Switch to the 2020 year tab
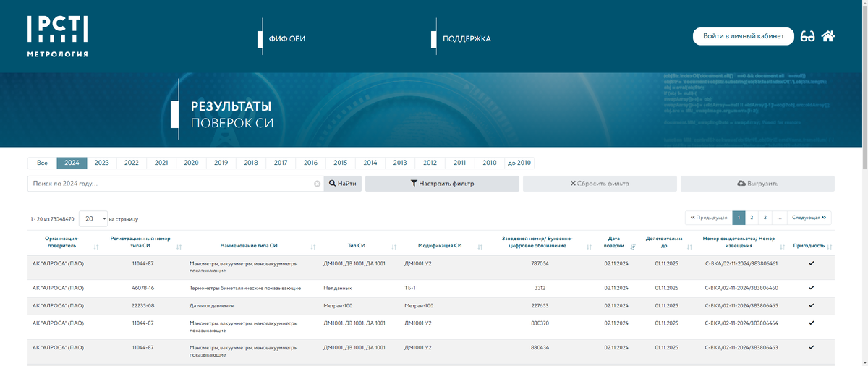The image size is (868, 366). pyautogui.click(x=191, y=163)
